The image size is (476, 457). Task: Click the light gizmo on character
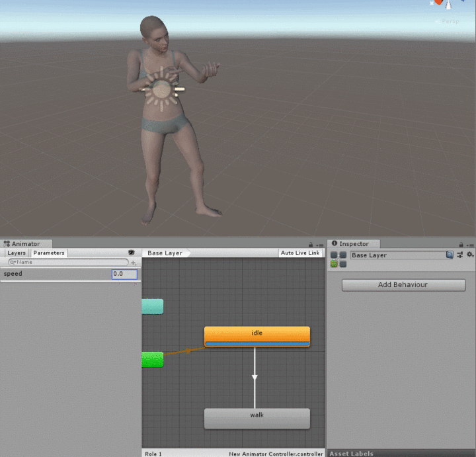pyautogui.click(x=161, y=90)
